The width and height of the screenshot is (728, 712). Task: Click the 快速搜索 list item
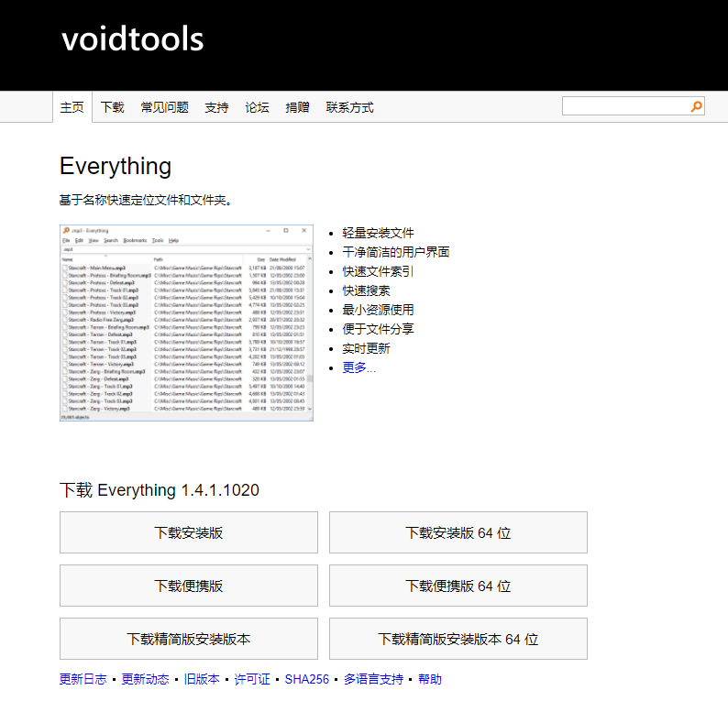pyautogui.click(x=367, y=290)
